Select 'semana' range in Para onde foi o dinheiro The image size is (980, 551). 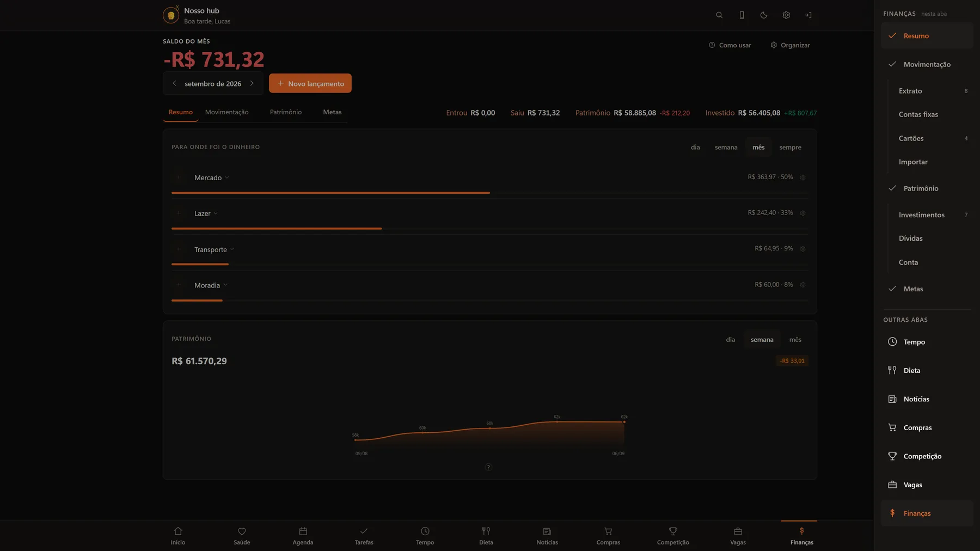click(x=726, y=148)
